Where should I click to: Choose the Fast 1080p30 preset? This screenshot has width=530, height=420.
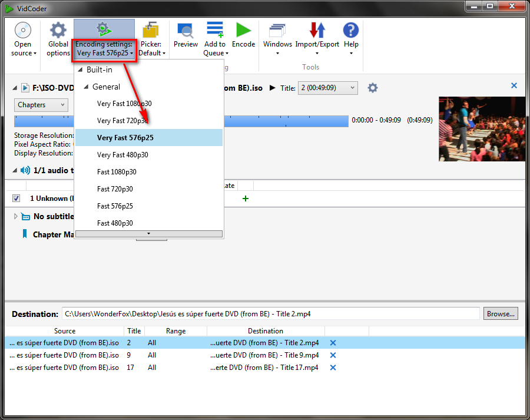pos(117,172)
